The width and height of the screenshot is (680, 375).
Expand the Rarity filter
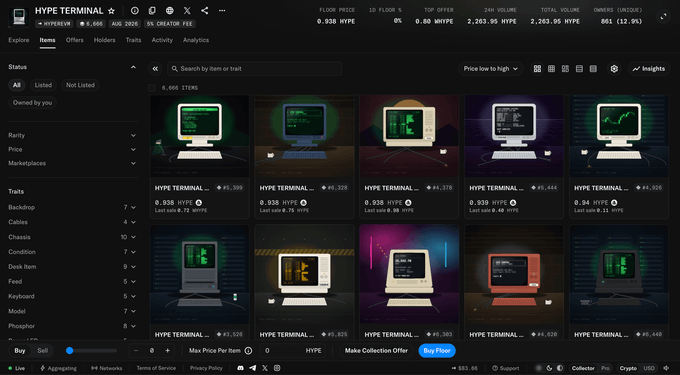[x=72, y=135]
